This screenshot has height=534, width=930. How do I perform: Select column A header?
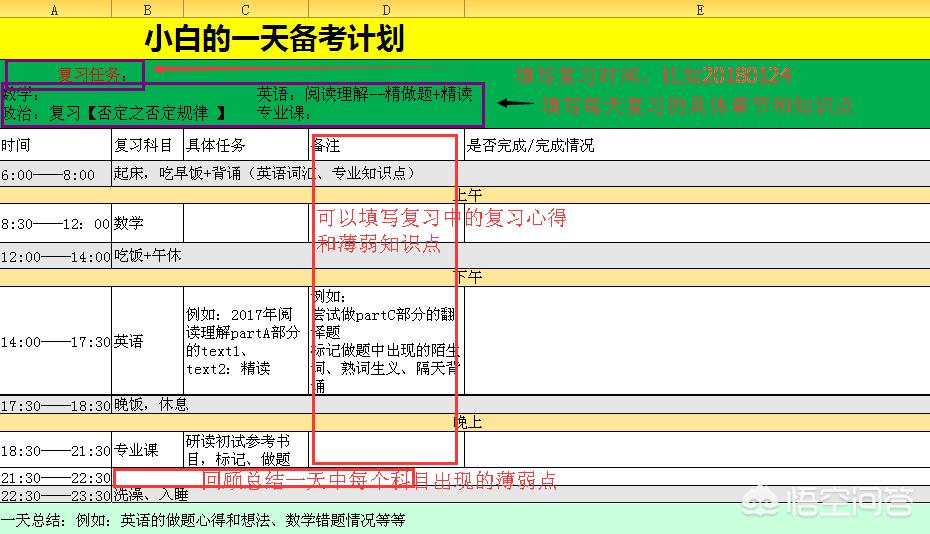pos(56,9)
